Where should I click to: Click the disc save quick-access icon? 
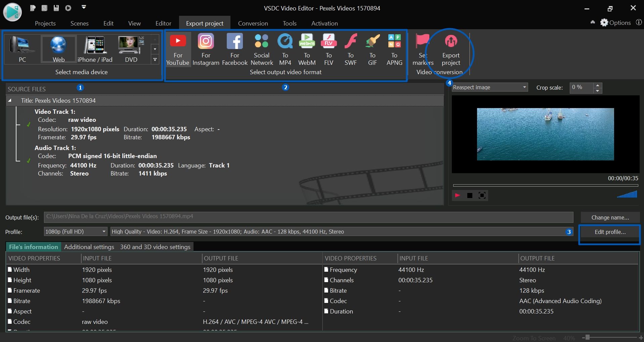tap(56, 8)
